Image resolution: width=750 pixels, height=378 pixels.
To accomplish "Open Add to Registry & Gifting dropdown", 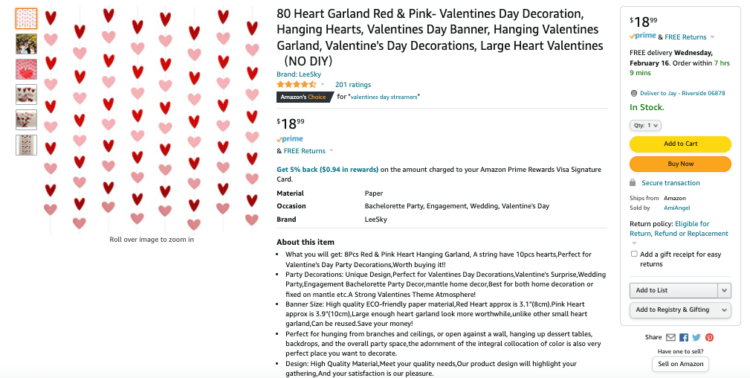I will coord(680,310).
